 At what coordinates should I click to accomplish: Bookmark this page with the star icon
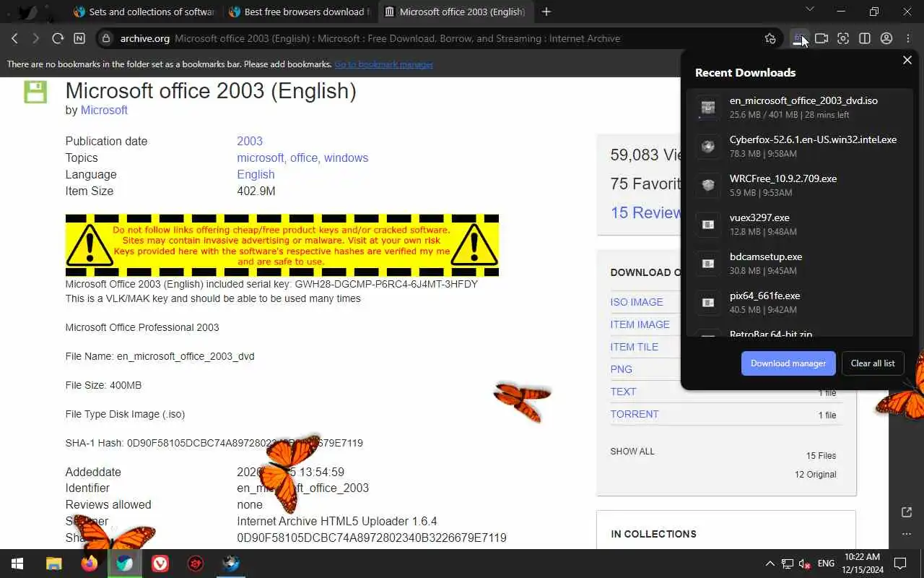point(770,38)
